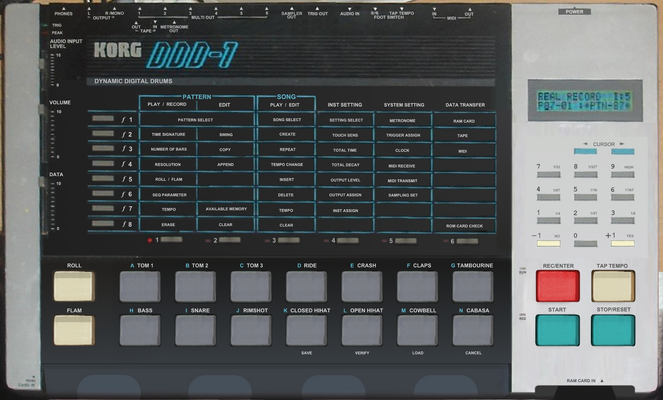Hit the L Open Hihat pad
663x400 pixels.
pyautogui.click(x=362, y=331)
